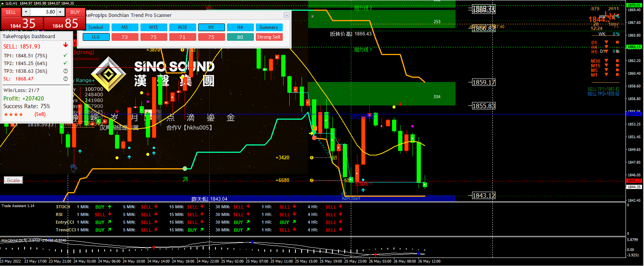Click the 71 value under M30
The image size is (644, 266).
pos(182,37)
